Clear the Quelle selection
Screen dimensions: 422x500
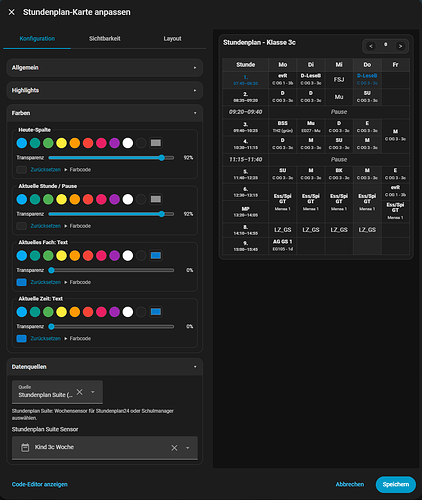[x=80, y=392]
